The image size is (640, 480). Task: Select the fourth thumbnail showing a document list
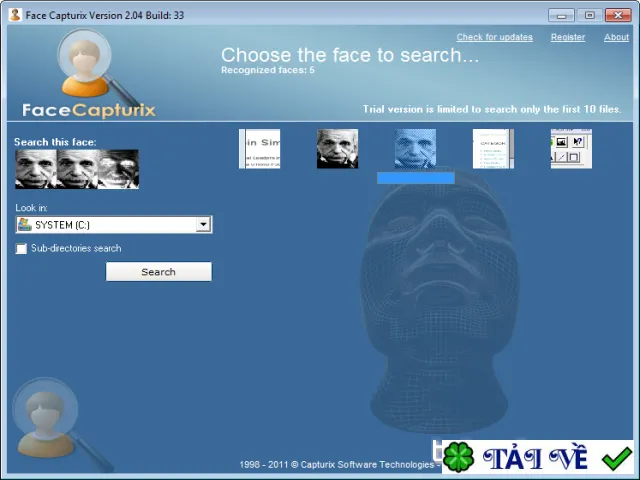click(x=493, y=149)
